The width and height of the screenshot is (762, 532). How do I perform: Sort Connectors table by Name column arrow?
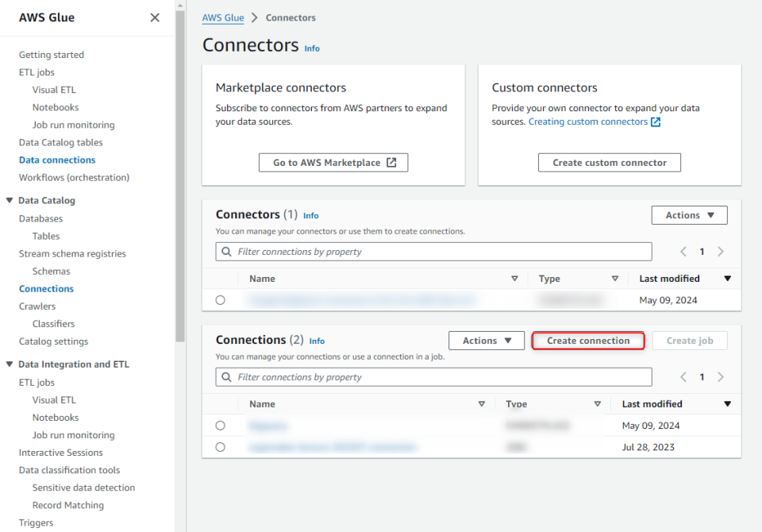(x=514, y=279)
